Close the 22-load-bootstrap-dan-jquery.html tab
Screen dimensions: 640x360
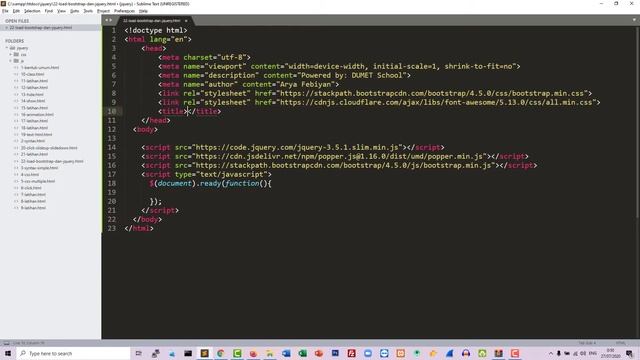click(186, 20)
